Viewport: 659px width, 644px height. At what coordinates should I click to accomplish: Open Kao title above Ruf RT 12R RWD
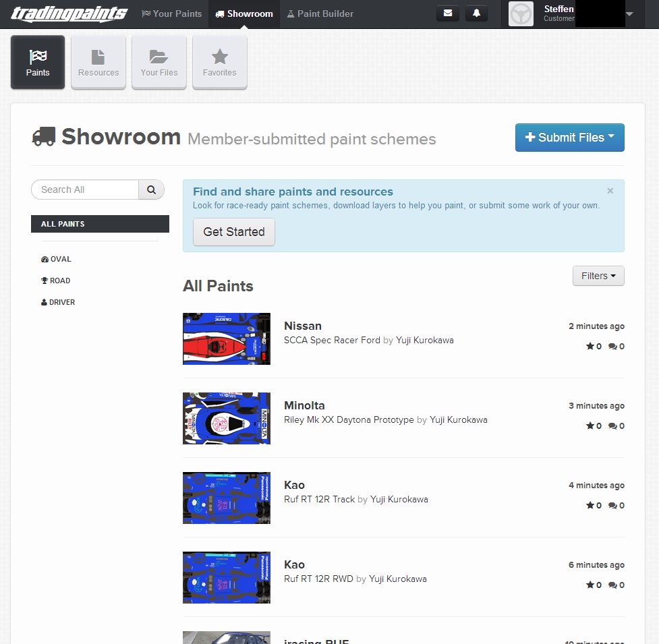[x=294, y=564]
